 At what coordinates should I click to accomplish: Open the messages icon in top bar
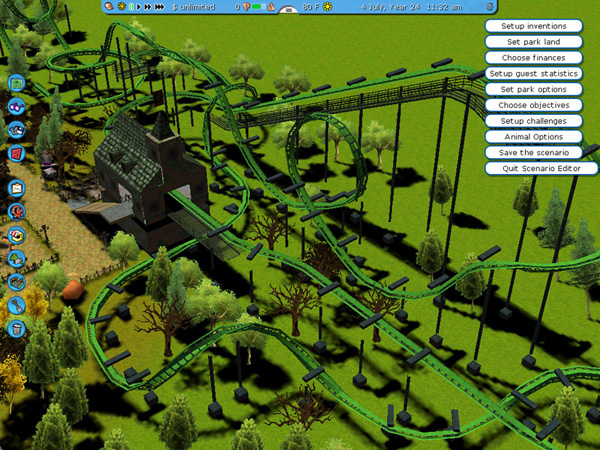point(110,7)
